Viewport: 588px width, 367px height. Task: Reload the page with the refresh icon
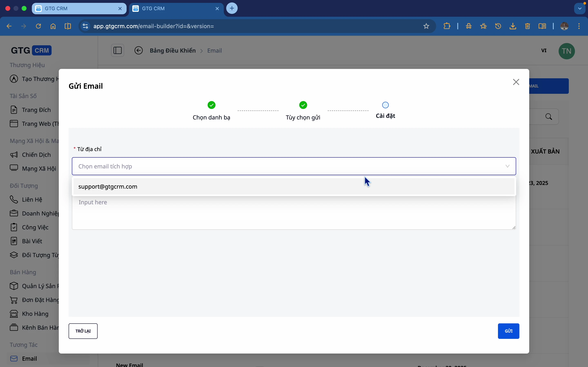[x=38, y=26]
